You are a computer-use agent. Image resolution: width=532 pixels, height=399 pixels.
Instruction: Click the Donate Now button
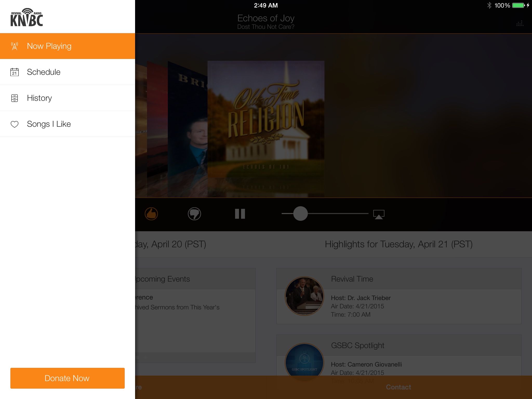point(67,378)
